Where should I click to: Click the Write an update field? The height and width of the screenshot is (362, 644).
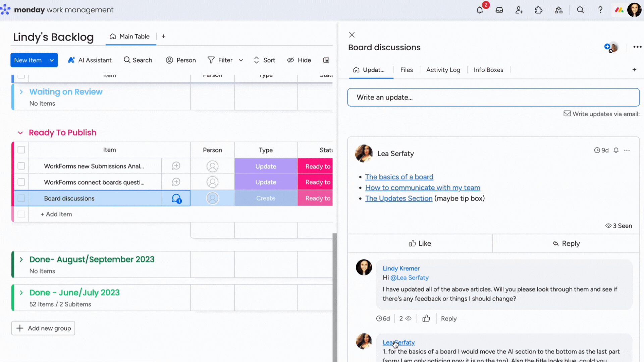(x=493, y=97)
